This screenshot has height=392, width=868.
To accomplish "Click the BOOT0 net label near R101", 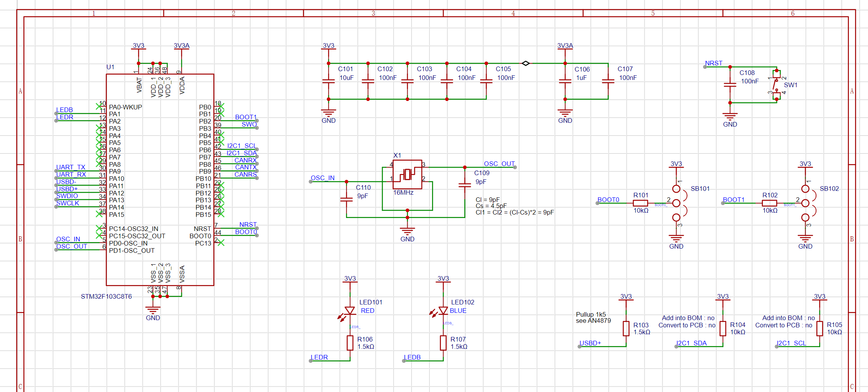I will 609,199.
